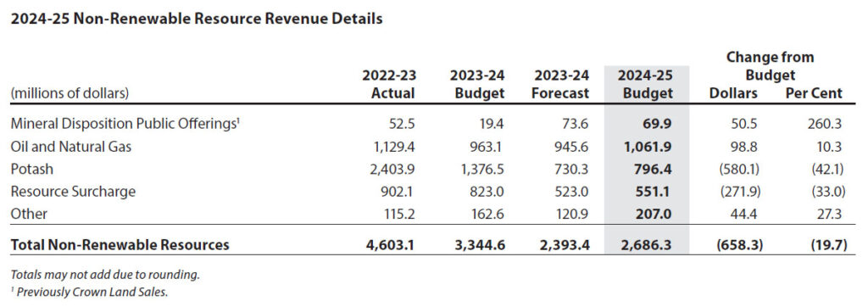Click the total 2,686.3 budget value

(x=649, y=244)
